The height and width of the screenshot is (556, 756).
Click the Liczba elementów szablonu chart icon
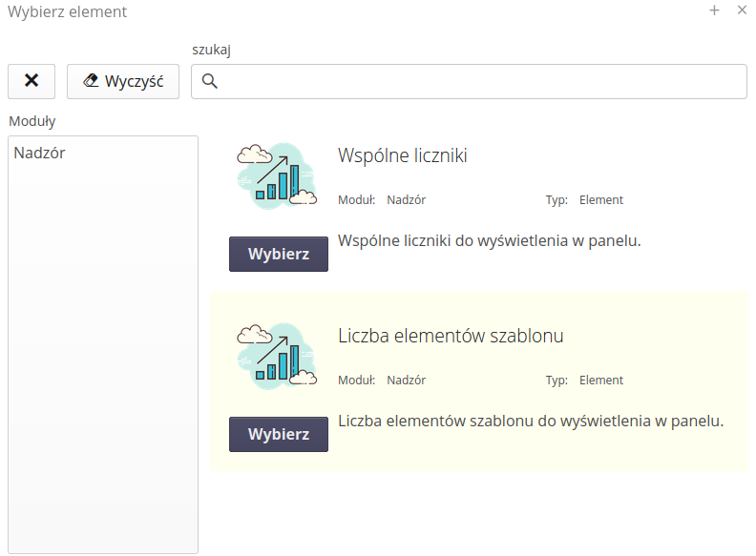276,356
